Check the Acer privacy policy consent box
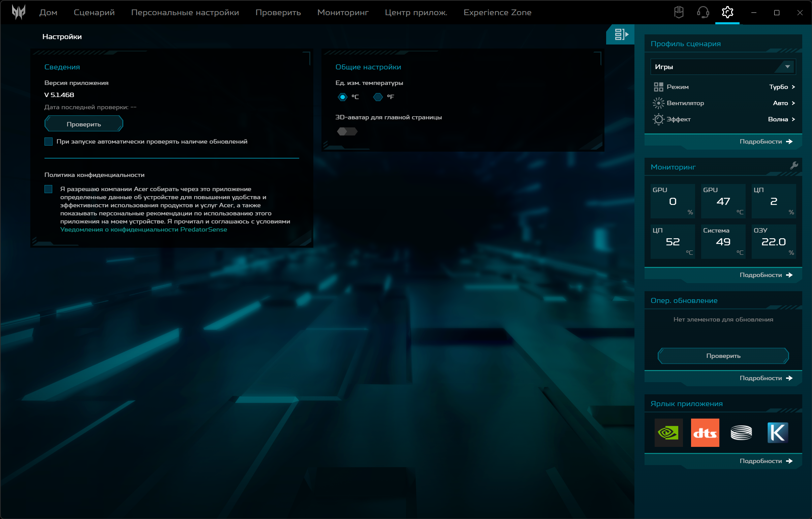The width and height of the screenshot is (812, 519). coord(49,189)
